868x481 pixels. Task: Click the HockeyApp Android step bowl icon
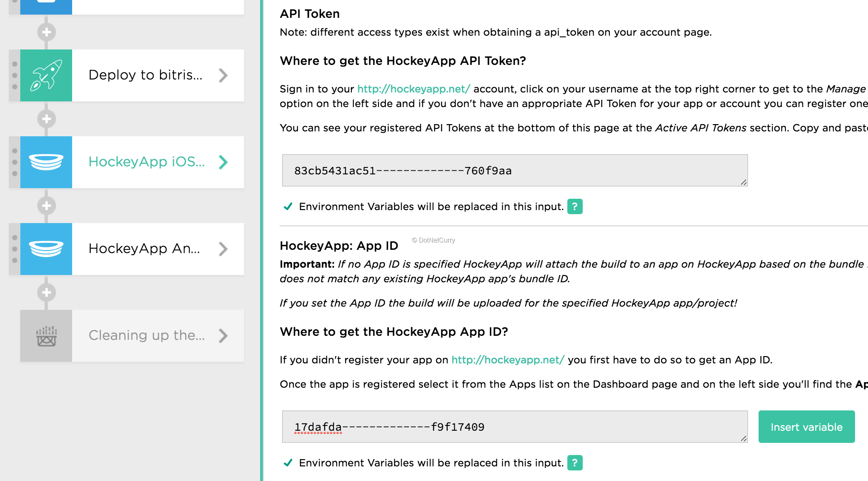46,249
